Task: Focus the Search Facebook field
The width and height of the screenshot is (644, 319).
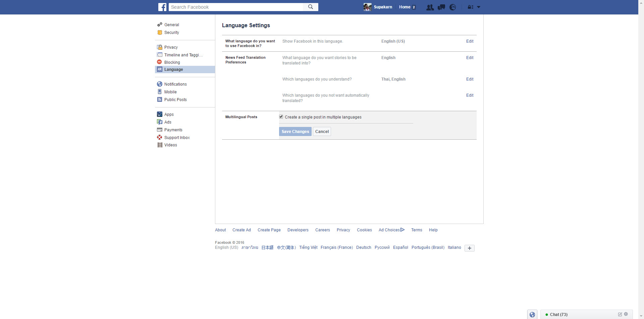Action: pyautogui.click(x=236, y=7)
